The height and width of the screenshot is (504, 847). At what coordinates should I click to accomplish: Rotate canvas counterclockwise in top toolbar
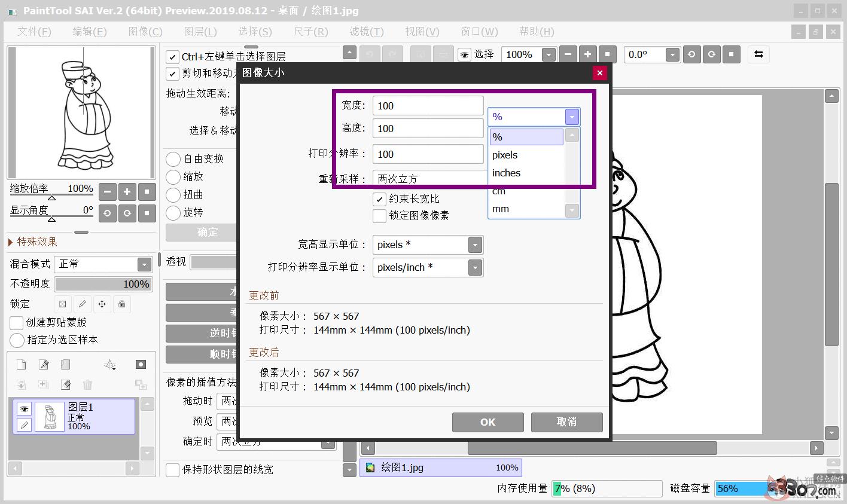pyautogui.click(x=691, y=54)
